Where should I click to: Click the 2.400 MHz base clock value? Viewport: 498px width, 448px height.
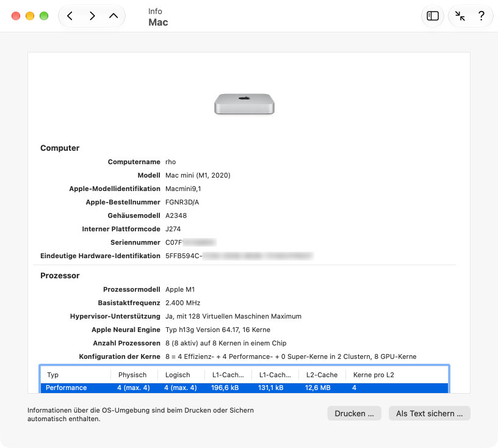(x=183, y=303)
